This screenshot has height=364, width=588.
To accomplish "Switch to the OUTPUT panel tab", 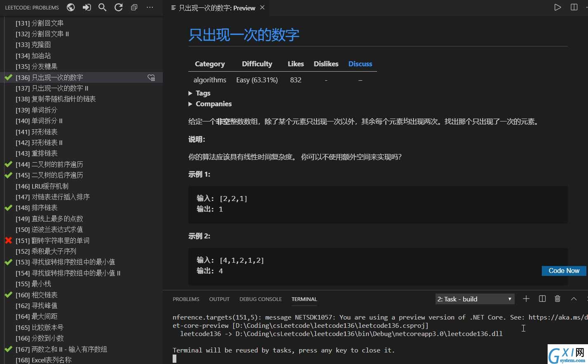I will (219, 299).
